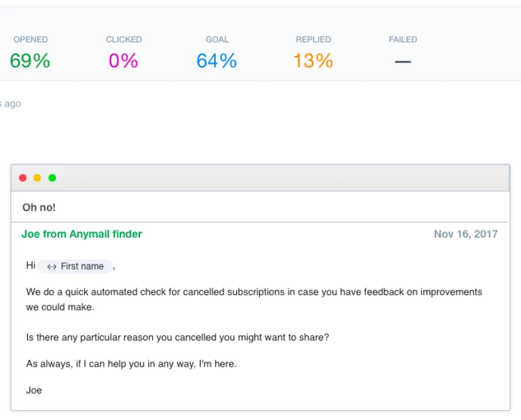
Task: Click the paragraph about cancelled subscriptions check
Action: [254, 299]
